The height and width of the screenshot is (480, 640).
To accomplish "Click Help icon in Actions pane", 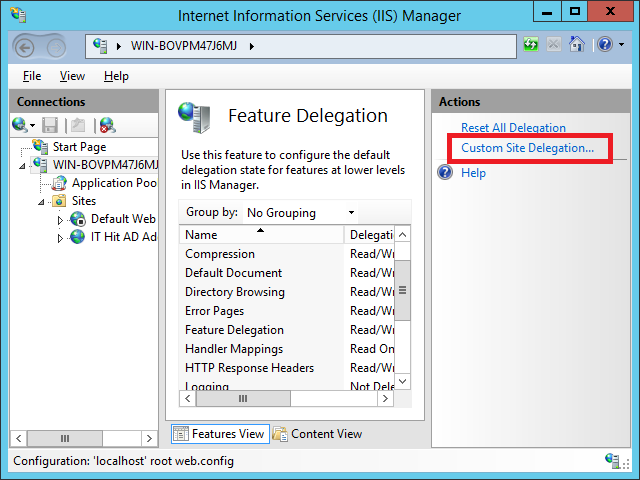I will click(445, 172).
